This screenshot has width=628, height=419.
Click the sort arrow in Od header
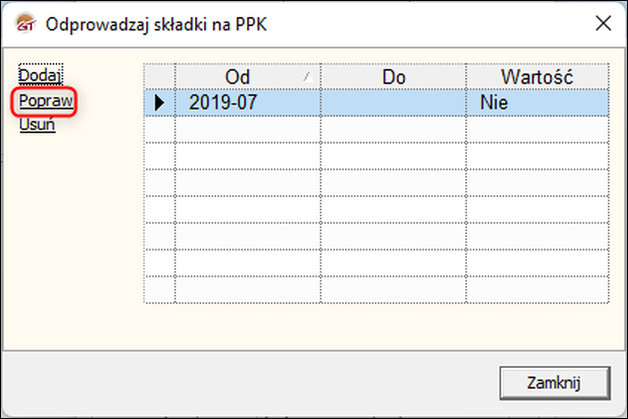(x=308, y=76)
